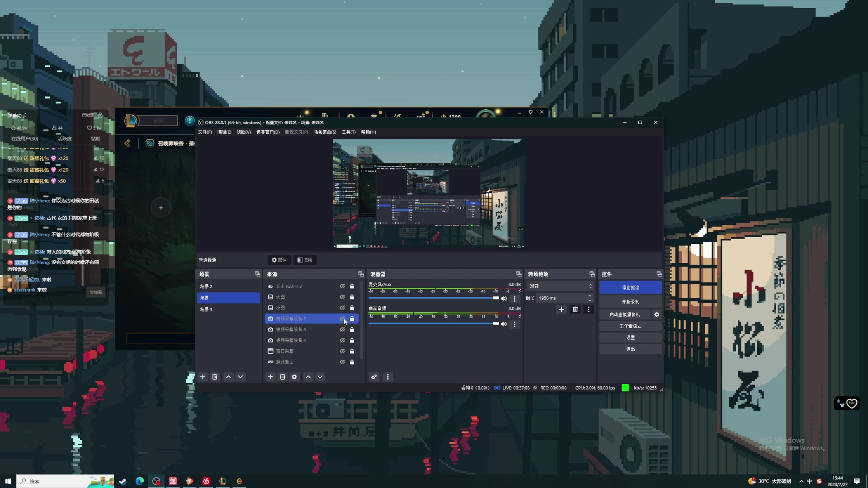Open advanced audio properties gears icon

click(x=374, y=377)
